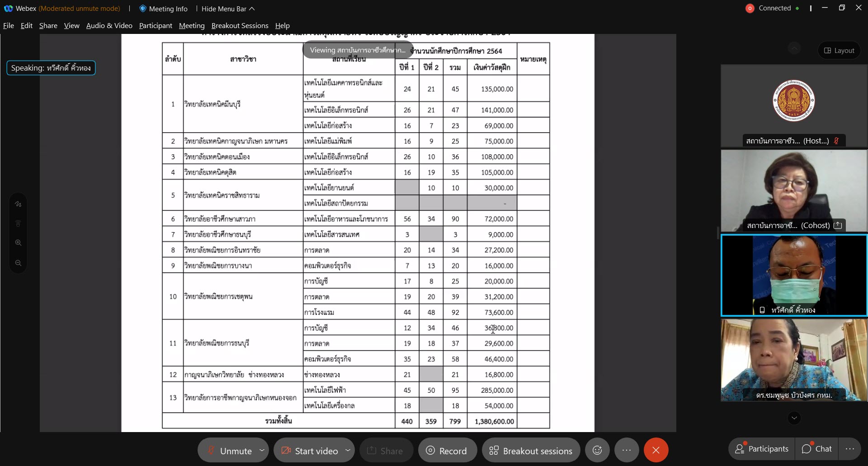Click the เงินค่าวัสดุฝึก column header
The width and height of the screenshot is (868, 466).
(492, 67)
